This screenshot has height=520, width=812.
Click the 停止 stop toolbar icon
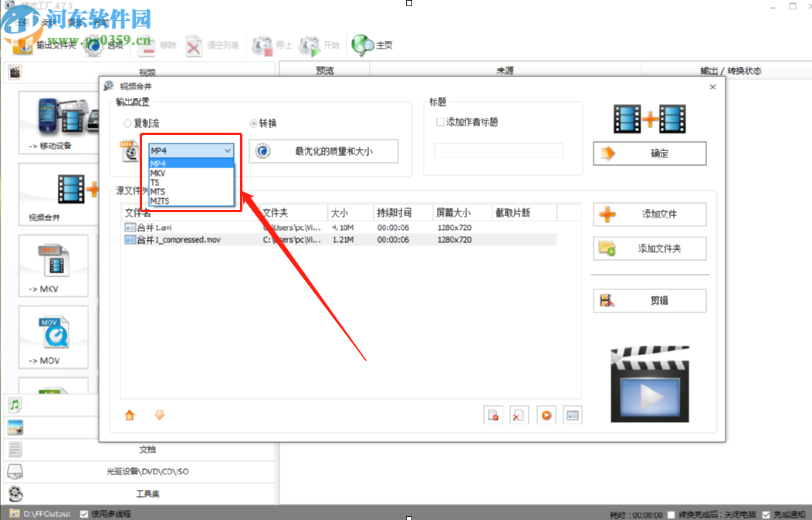262,46
